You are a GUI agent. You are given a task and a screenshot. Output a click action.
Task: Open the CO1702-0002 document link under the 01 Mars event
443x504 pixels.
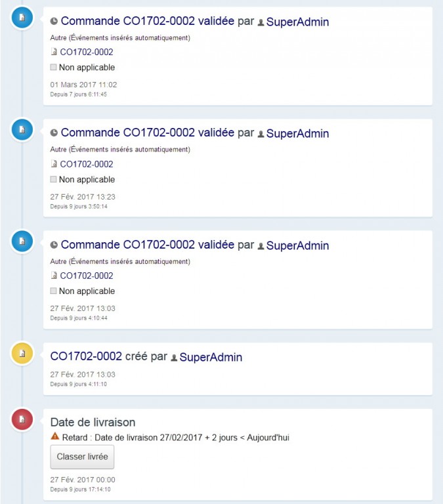(87, 52)
